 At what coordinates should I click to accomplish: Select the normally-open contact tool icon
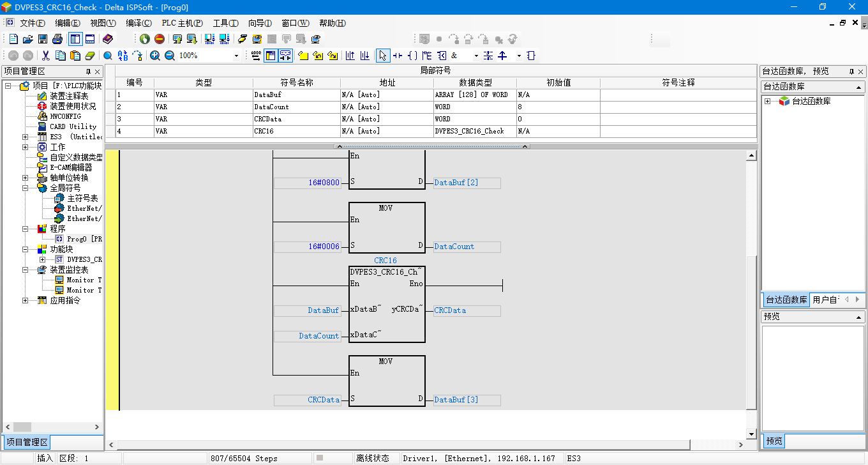point(398,56)
